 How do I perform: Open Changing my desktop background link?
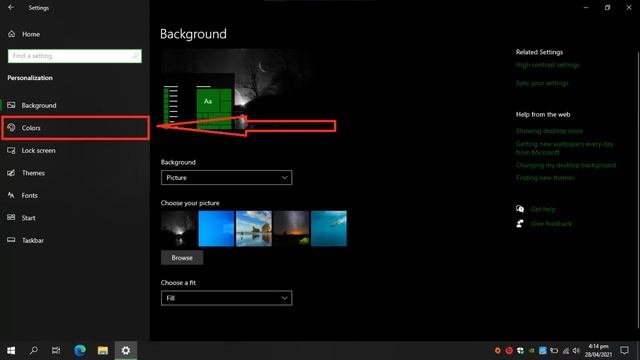566,165
